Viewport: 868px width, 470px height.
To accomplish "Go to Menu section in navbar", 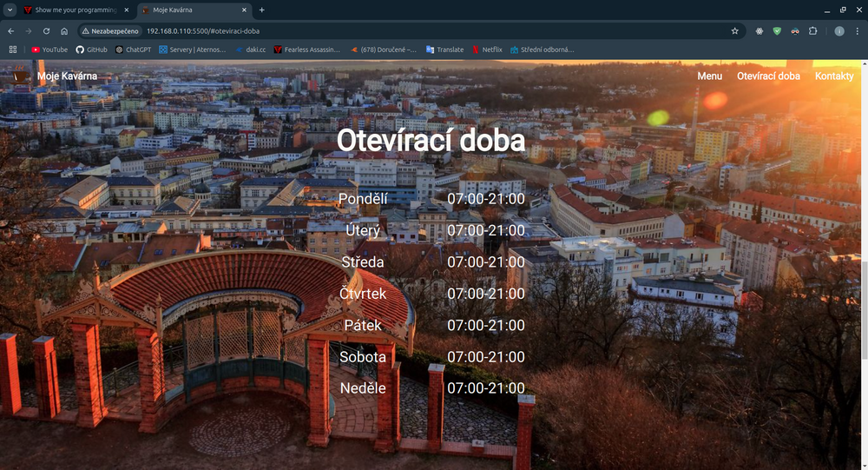I will click(710, 76).
